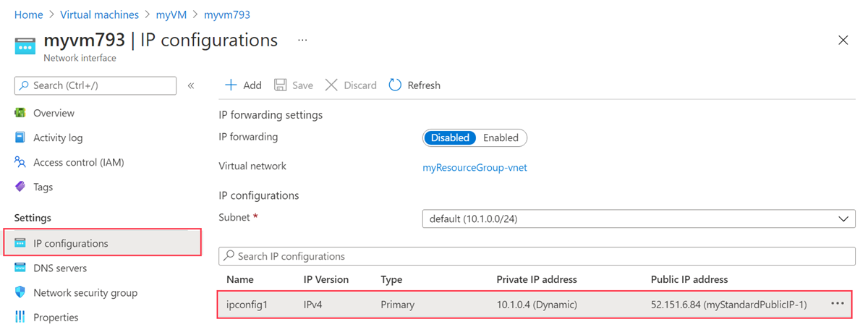Viewport: 868px width, 335px height.
Task: Open the Tags menu item
Action: coord(43,187)
